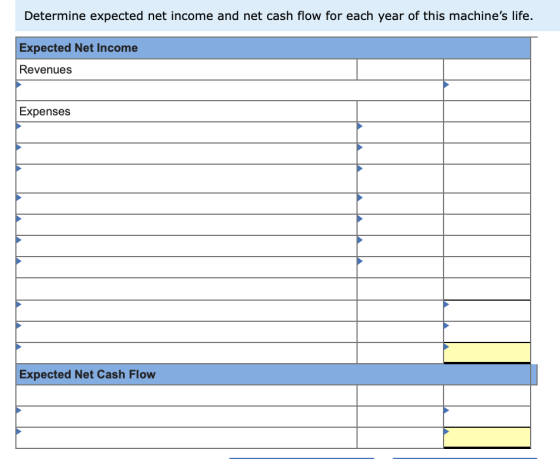Click the rightmost cell in the Revenues row
The image size is (560, 459).
tap(487, 70)
